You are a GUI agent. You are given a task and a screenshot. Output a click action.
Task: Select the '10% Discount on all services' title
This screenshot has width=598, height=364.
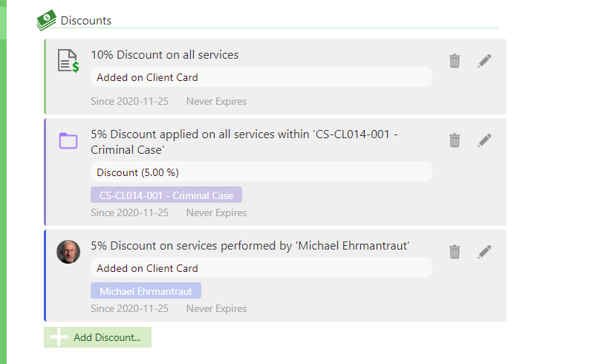(164, 55)
